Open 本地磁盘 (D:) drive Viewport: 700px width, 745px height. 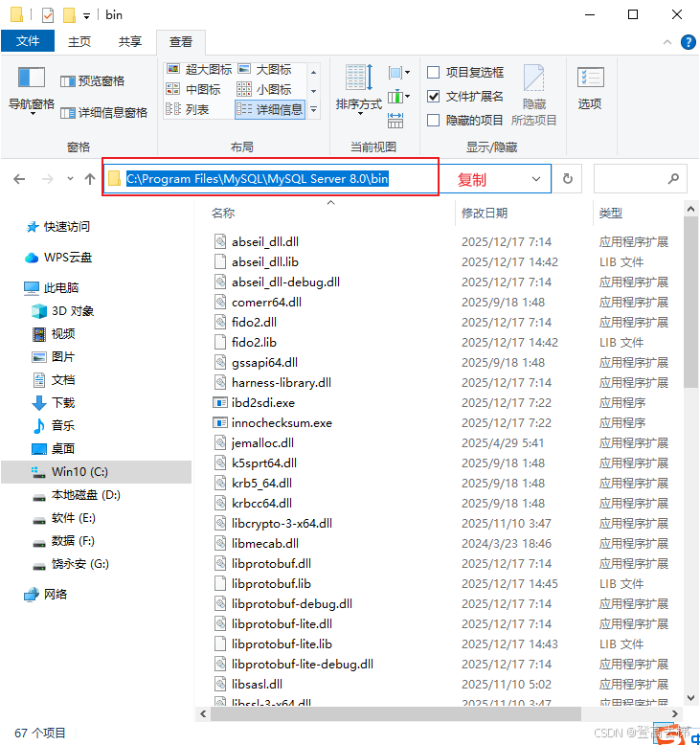click(x=85, y=495)
